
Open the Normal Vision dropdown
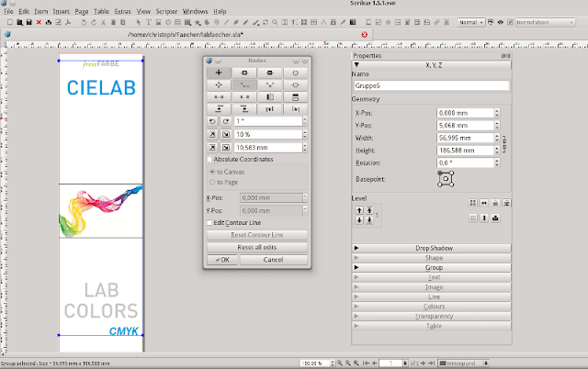[545, 22]
